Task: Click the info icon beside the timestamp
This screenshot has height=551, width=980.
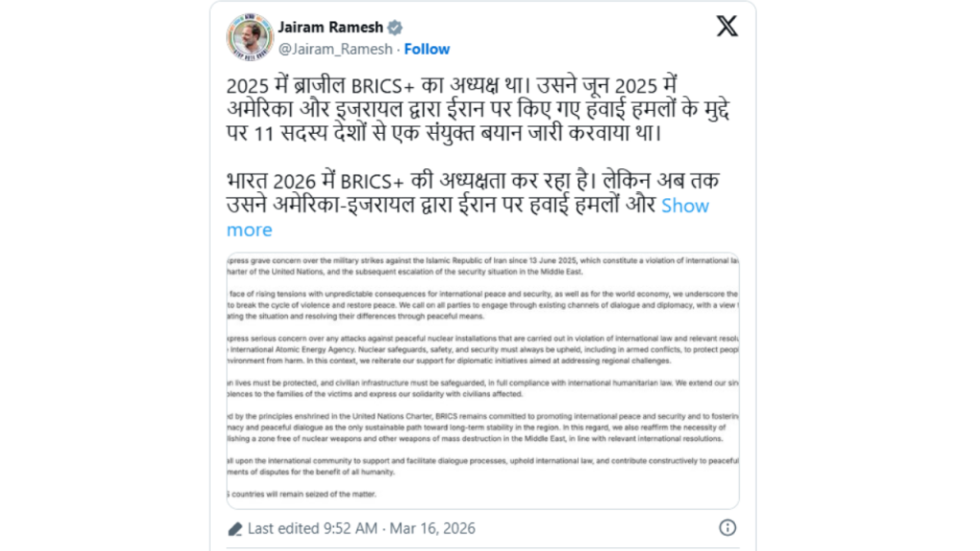Action: [x=727, y=528]
